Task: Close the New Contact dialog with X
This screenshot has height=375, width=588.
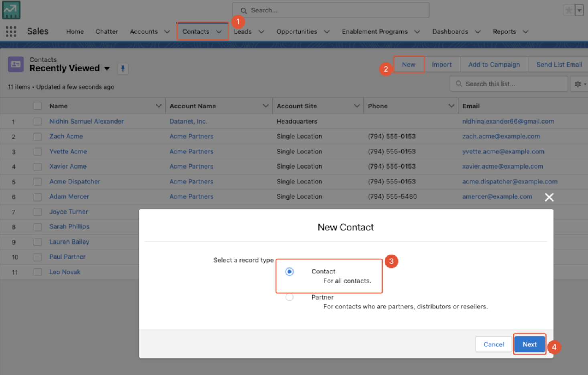Action: (549, 197)
